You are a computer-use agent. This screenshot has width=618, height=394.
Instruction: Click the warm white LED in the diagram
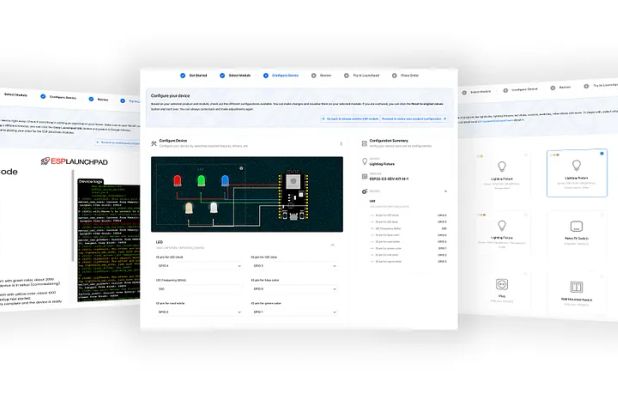(189, 208)
